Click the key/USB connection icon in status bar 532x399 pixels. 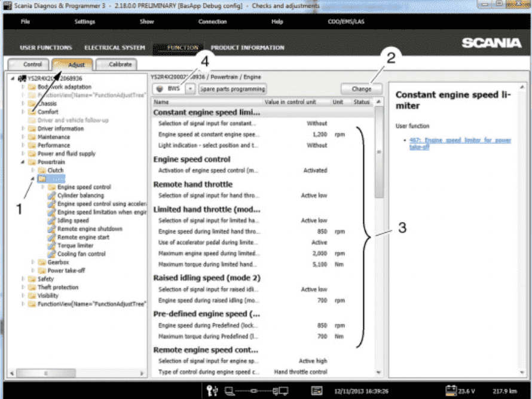[212, 390]
